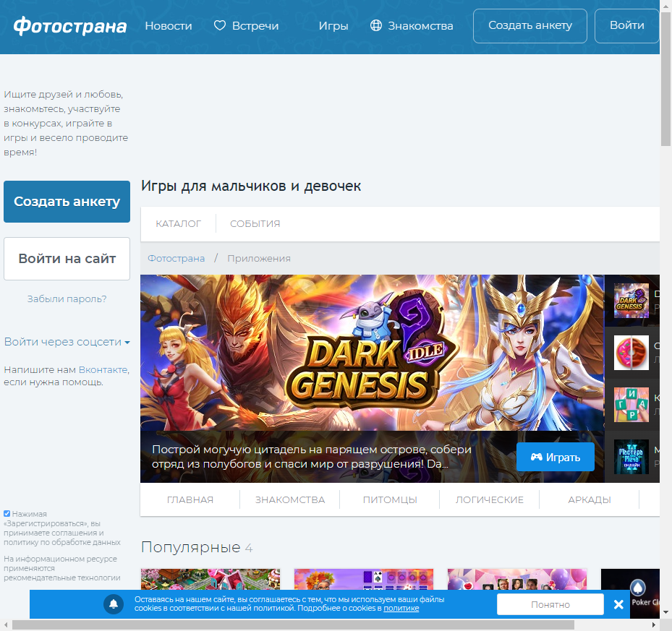672x631 pixels.
Task: Switch to the КАТАЛОГ tab
Action: click(178, 223)
